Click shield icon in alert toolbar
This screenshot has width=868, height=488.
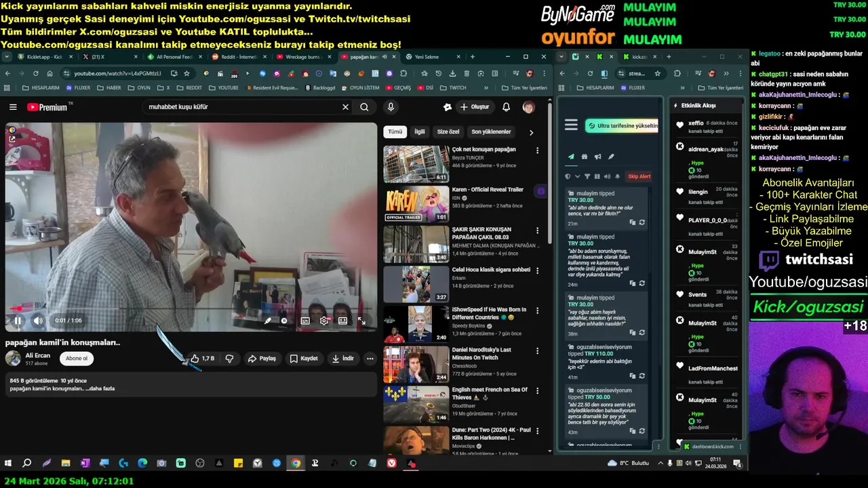point(568,176)
